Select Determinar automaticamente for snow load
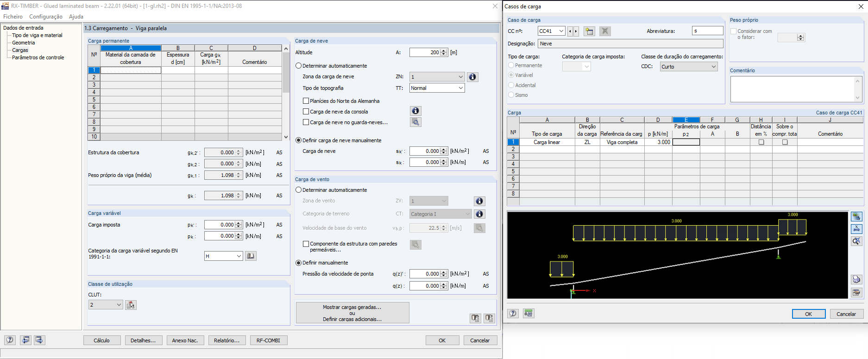This screenshot has height=359, width=868. [299, 66]
